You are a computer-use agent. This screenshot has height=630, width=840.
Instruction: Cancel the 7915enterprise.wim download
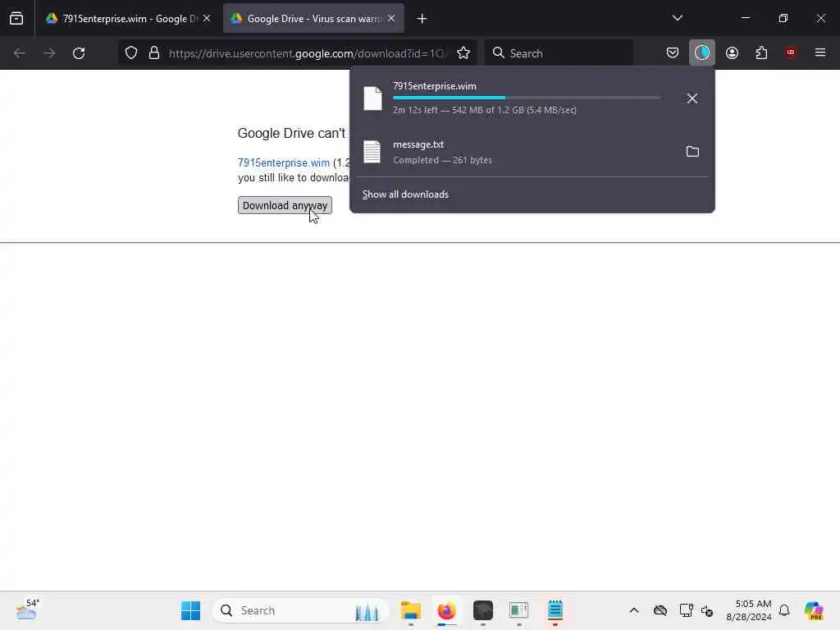(x=692, y=98)
